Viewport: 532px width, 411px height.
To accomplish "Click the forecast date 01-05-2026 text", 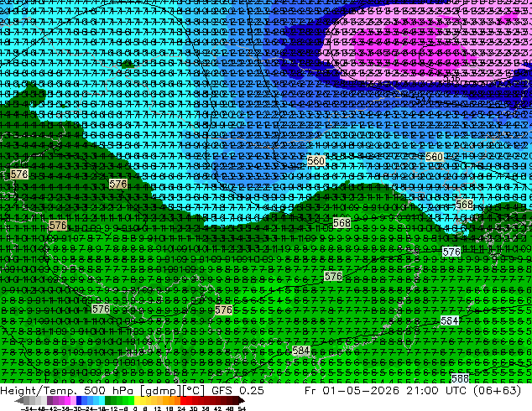I will click(x=361, y=390).
